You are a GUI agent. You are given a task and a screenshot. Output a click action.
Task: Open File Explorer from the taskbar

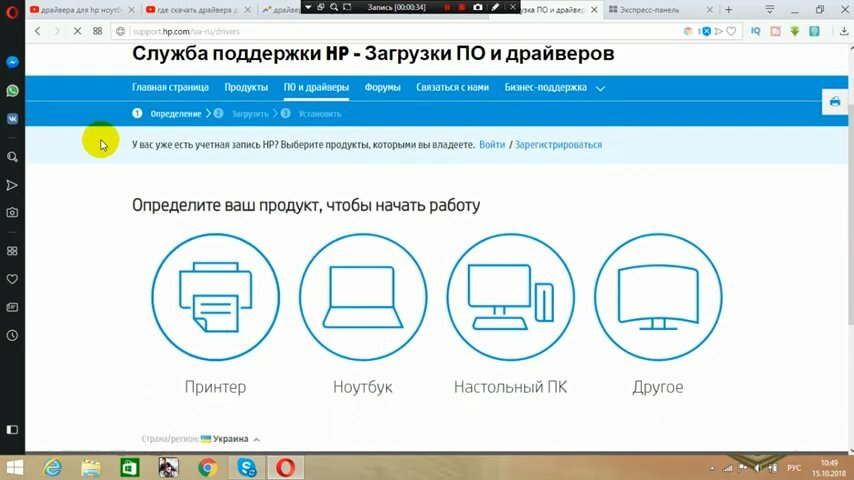point(91,467)
